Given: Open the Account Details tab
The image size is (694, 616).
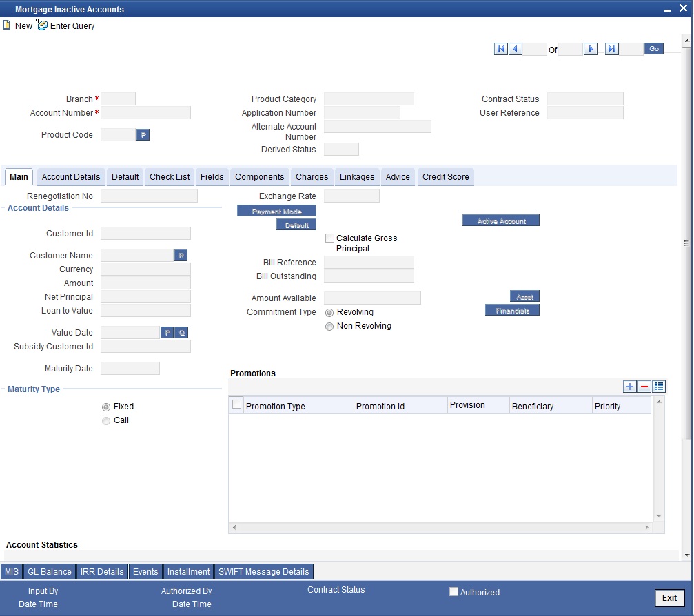Looking at the screenshot, I should (71, 177).
